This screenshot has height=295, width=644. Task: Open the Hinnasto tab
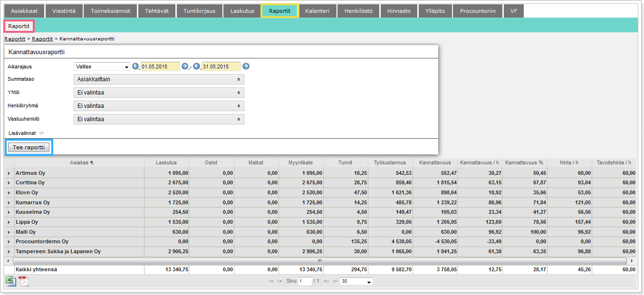coord(399,11)
